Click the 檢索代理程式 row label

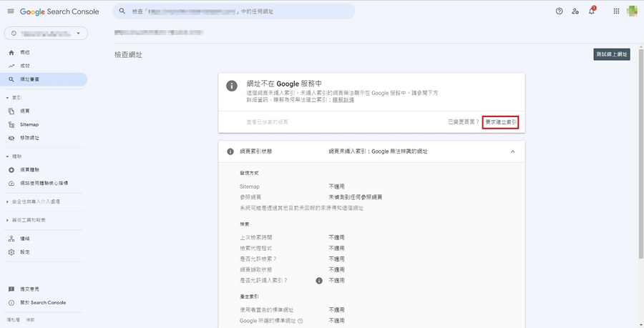pyautogui.click(x=256, y=248)
